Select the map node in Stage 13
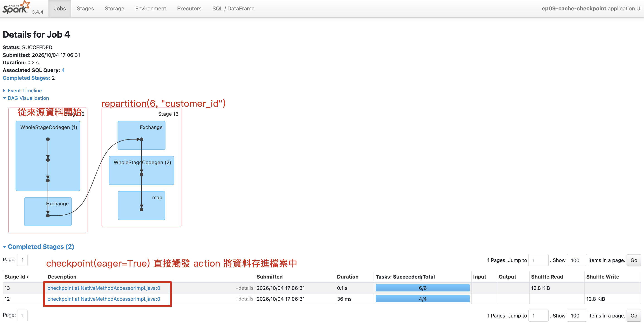The width and height of the screenshot is (644, 327). coord(142,205)
